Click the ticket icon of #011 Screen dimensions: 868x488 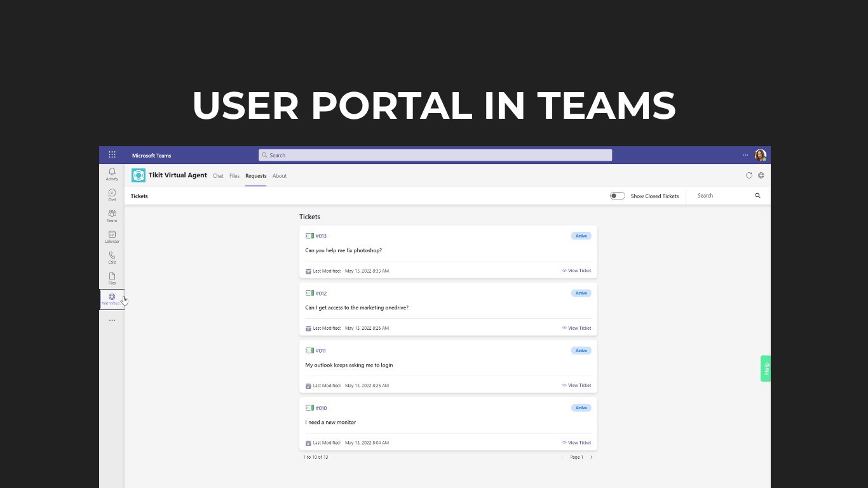309,350
